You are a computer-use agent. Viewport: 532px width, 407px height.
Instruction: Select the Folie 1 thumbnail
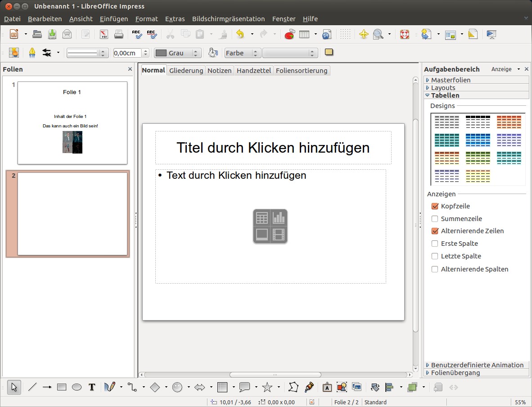[x=72, y=122]
